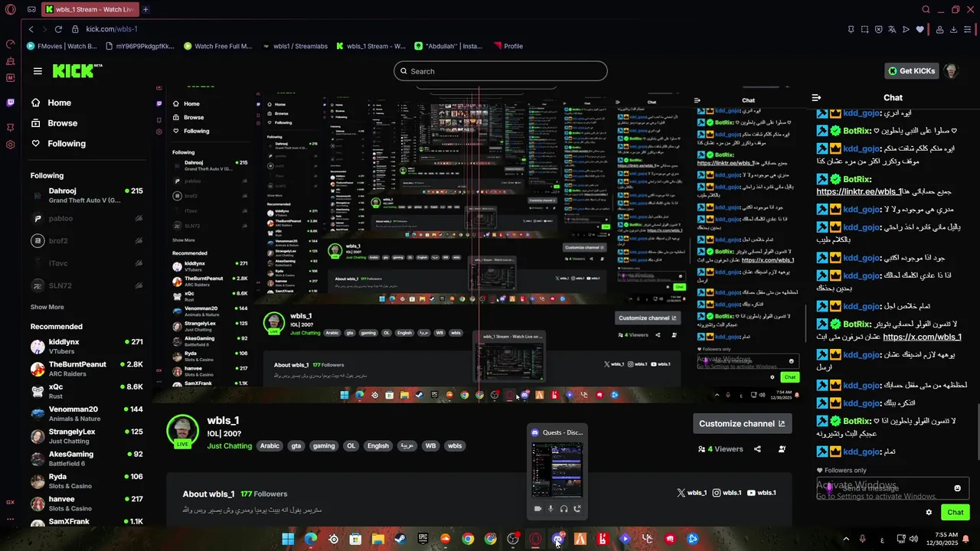
Task: Open wbls.1 YouTube link
Action: coord(762,493)
